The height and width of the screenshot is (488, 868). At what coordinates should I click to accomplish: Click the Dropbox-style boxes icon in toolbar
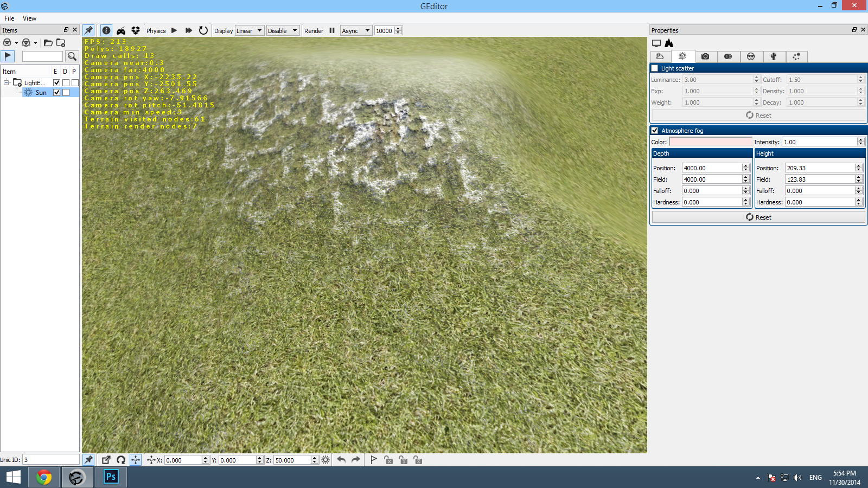[x=136, y=30]
